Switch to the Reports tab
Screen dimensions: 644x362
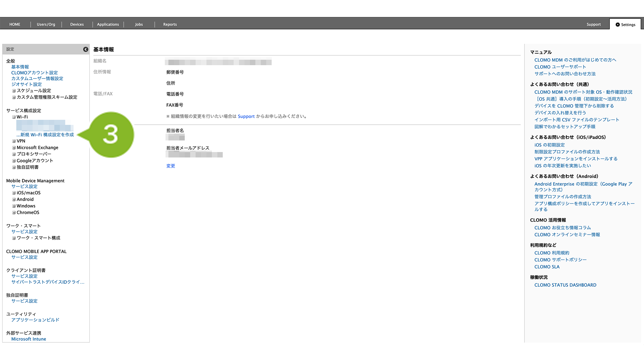[170, 25]
